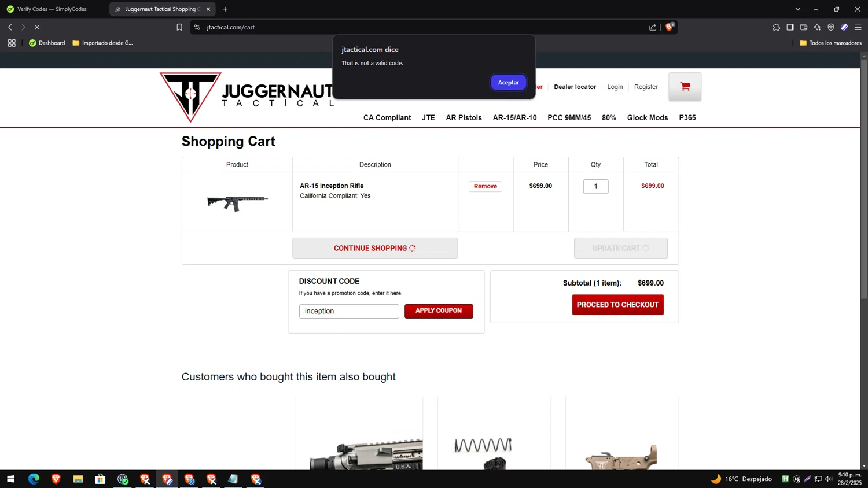Click Proceed to Checkout
This screenshot has width=868, height=488.
pos(617,305)
